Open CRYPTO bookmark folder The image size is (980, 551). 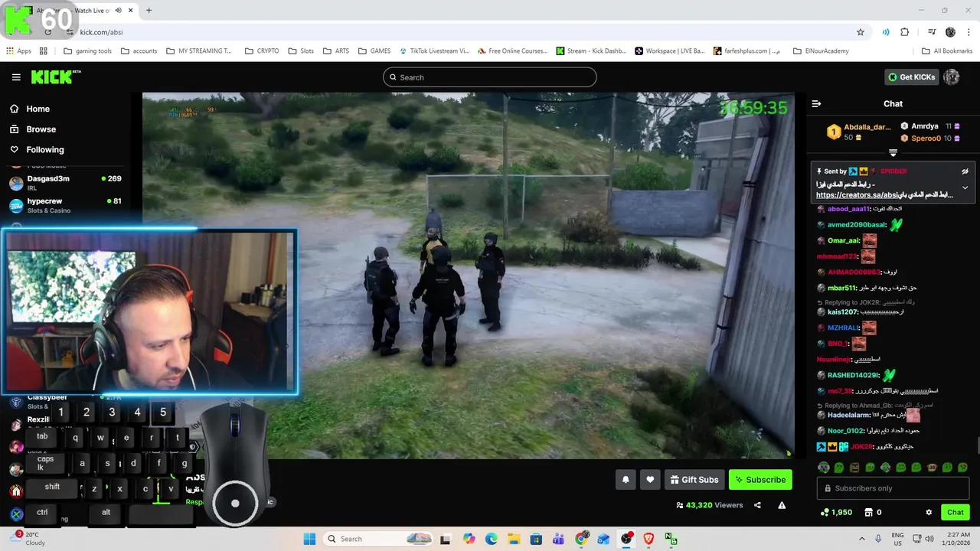coord(262,51)
